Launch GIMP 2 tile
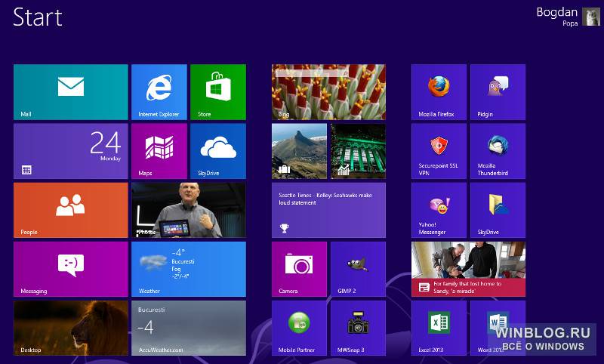This screenshot has height=364, width=604. [x=358, y=269]
